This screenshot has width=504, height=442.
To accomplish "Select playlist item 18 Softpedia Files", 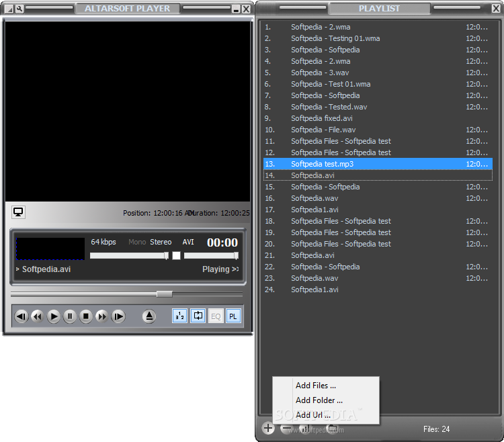I will 378,221.
